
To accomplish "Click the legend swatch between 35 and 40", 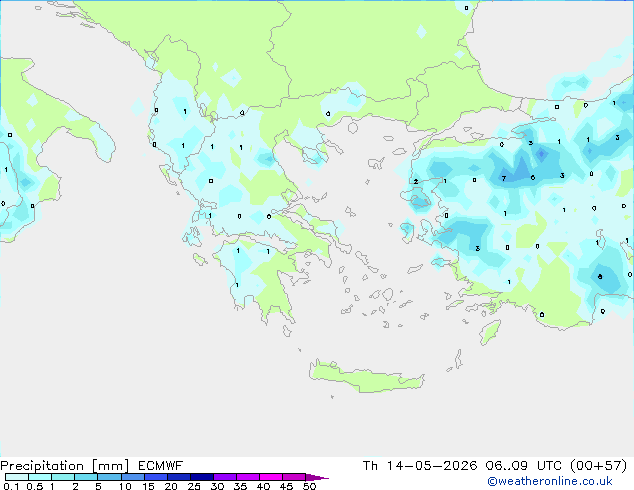I will pyautogui.click(x=247, y=477).
